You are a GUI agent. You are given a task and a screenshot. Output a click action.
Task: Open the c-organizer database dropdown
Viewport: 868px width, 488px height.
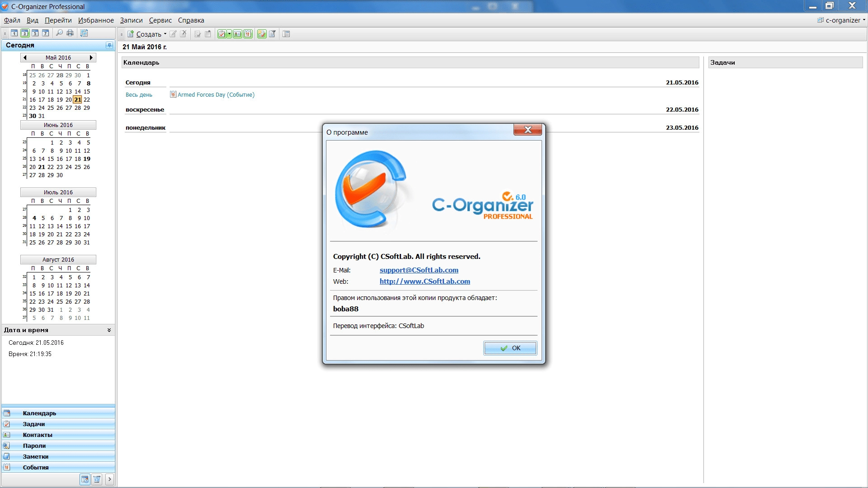pyautogui.click(x=841, y=20)
